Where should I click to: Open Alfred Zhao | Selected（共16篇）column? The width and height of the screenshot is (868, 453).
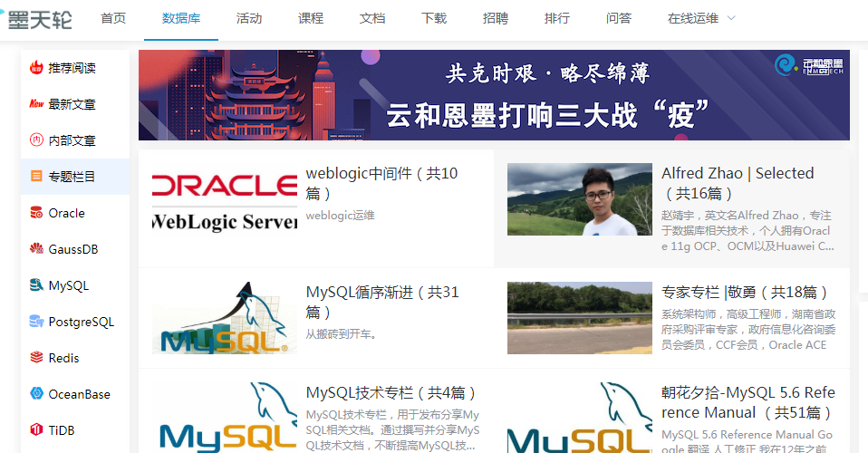[738, 183]
